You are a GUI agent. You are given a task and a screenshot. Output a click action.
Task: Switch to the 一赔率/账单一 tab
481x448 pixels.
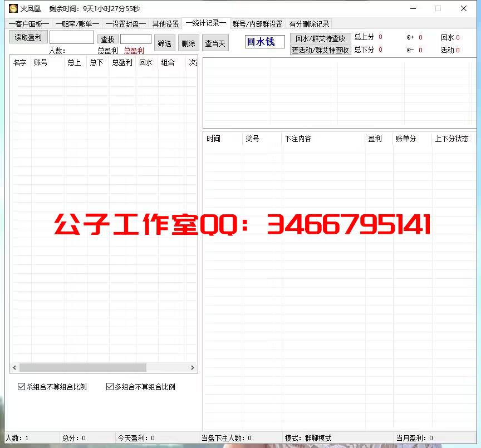(x=77, y=24)
